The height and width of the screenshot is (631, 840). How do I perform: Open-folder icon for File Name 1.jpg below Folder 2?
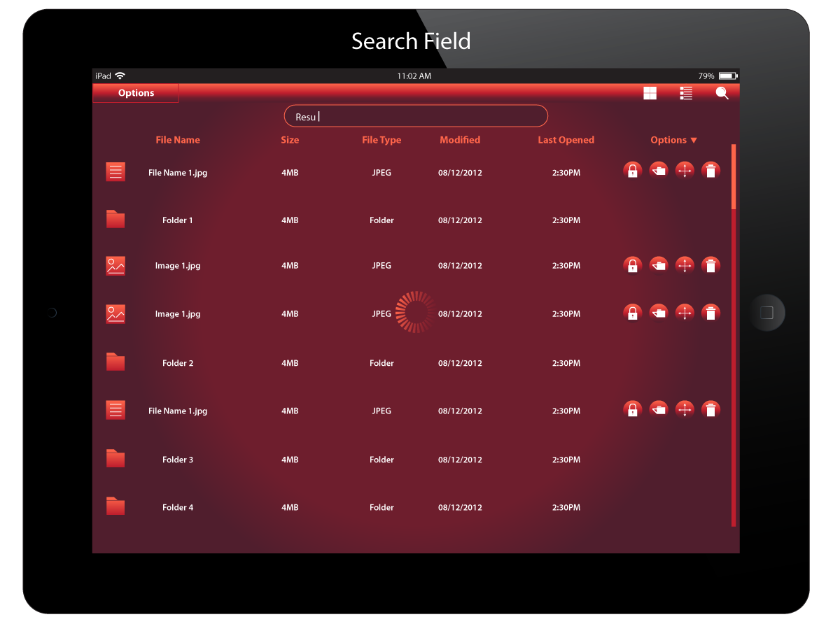coord(659,409)
